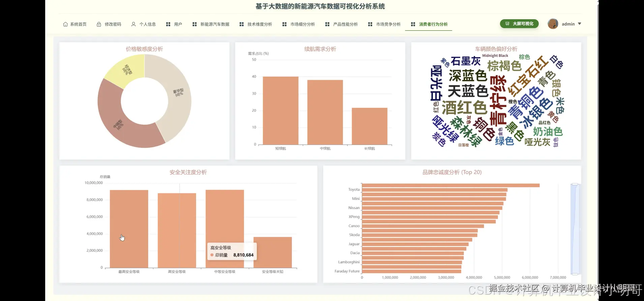Viewport: 644px width, 301px height.
Task: Click the 价格敏感度分析 chart title
Action: tap(144, 49)
